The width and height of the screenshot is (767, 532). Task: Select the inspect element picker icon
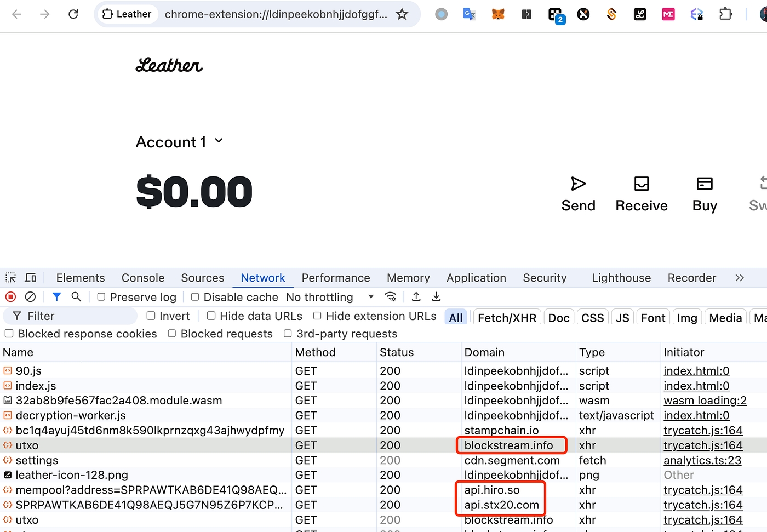(x=10, y=278)
